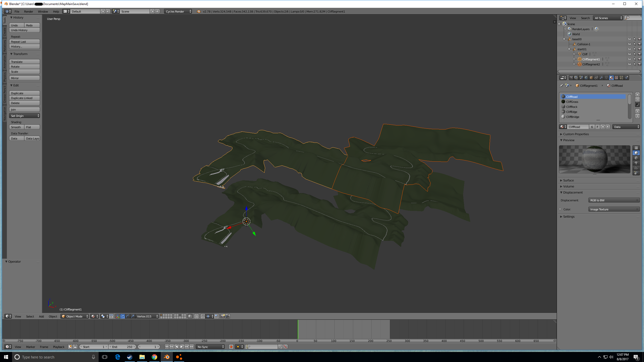Image resolution: width=644 pixels, height=362 pixels.
Task: Click the auto-keyframe record button
Action: [x=231, y=347]
